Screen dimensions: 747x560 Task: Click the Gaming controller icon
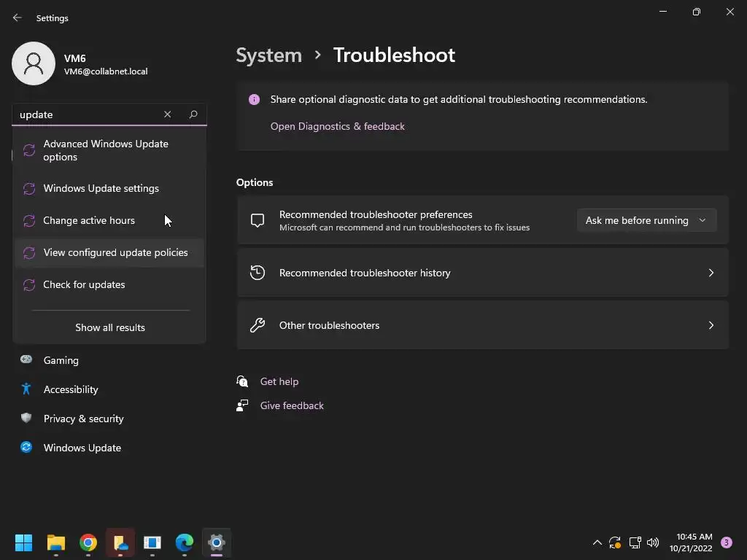(x=26, y=359)
